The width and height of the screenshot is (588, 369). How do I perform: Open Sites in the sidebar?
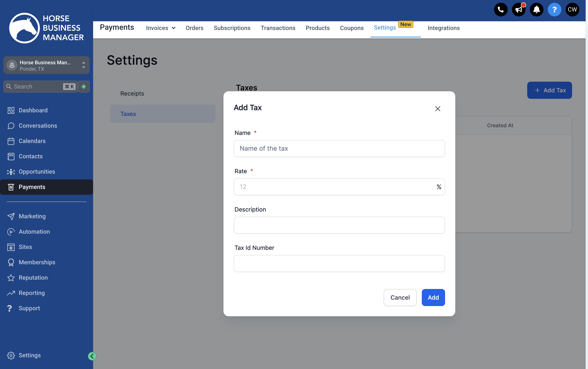[46, 247]
